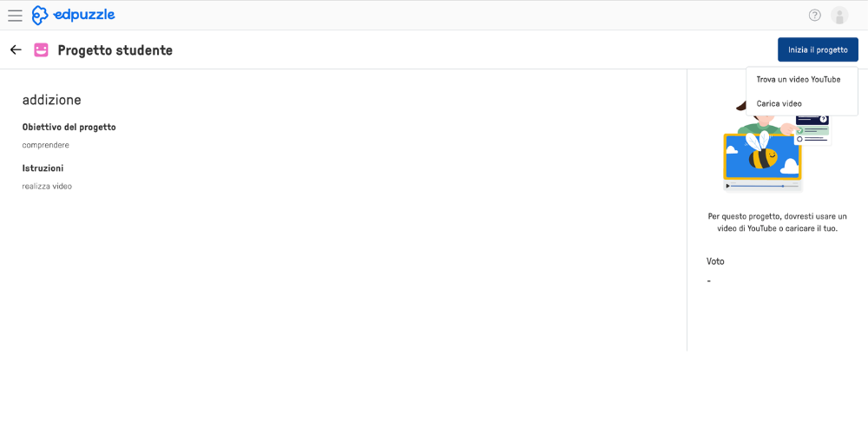
Task: Click the question mark badge in the illustration
Action: pos(824,119)
